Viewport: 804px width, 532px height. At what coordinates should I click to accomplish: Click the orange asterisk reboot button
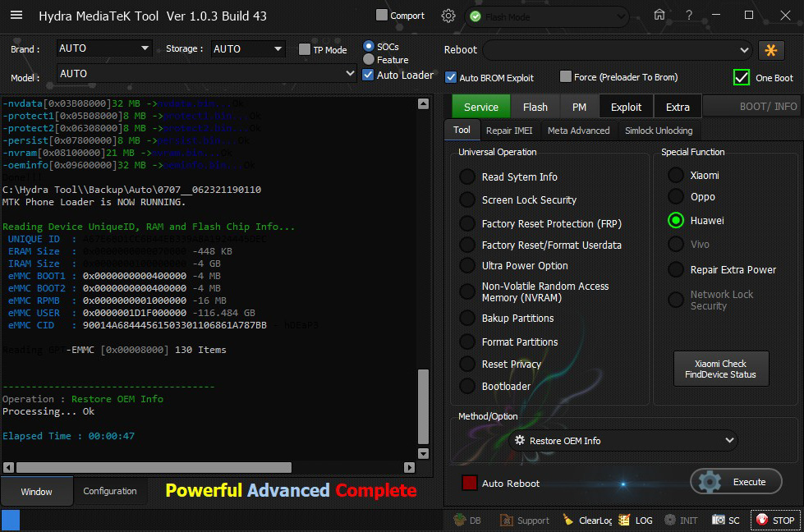(770, 50)
